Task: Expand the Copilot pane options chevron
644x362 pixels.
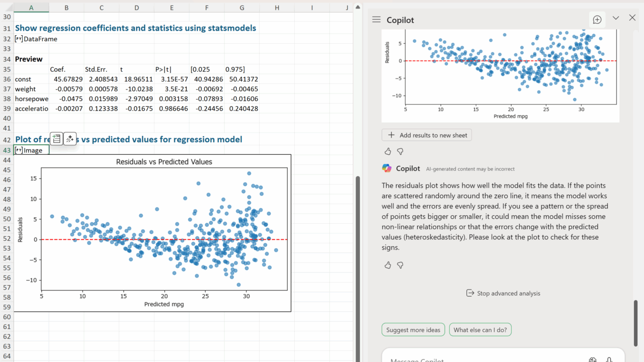Action: [616, 18]
